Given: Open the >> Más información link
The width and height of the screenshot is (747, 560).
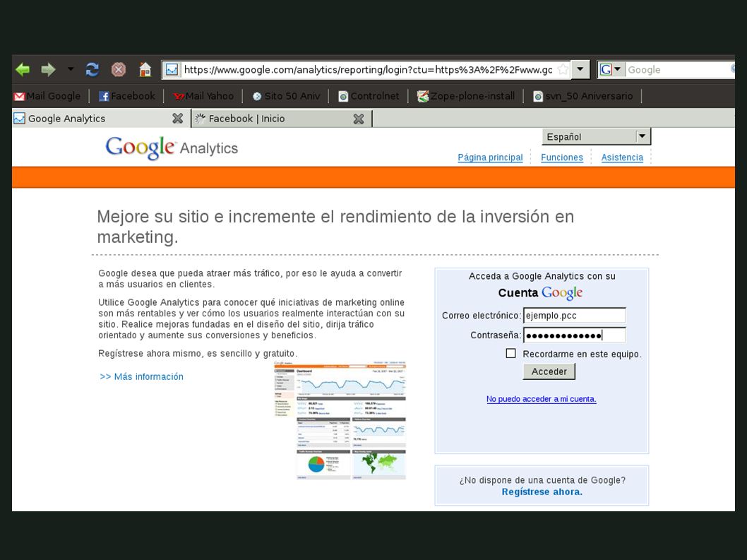Looking at the screenshot, I should coord(141,376).
